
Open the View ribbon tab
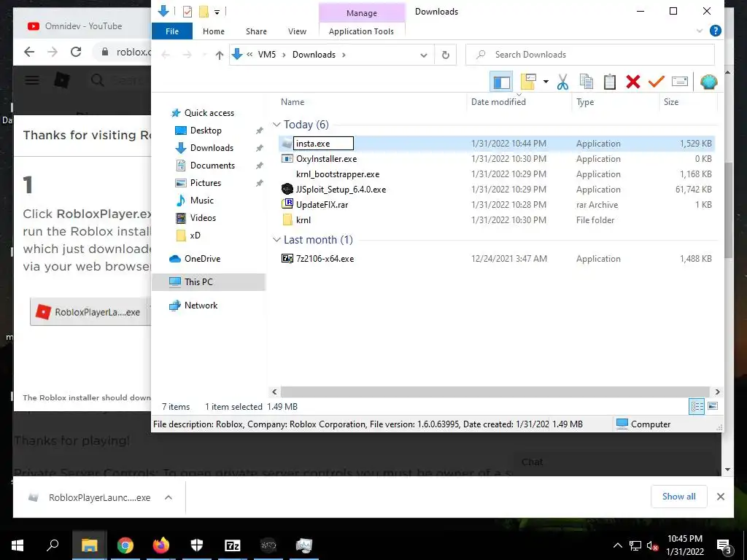coord(298,31)
